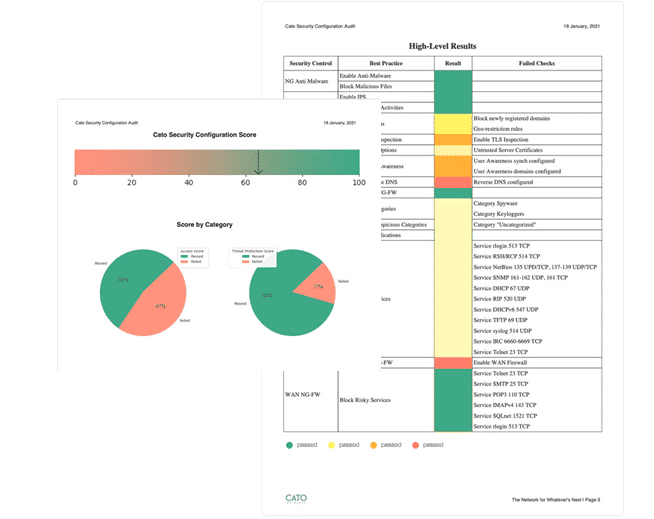Click the 'Geo-restriction rules' entry
The image size is (654, 519).
click(498, 129)
